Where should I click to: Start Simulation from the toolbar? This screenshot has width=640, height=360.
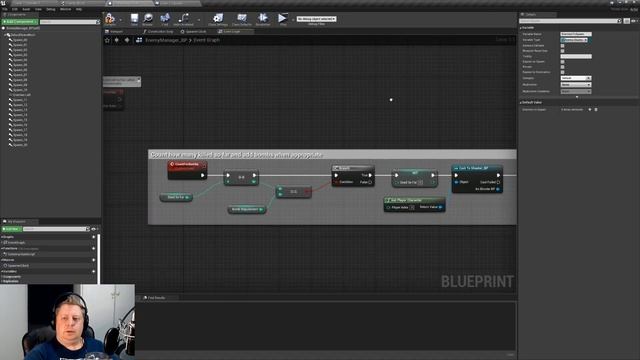pyautogui.click(x=263, y=19)
